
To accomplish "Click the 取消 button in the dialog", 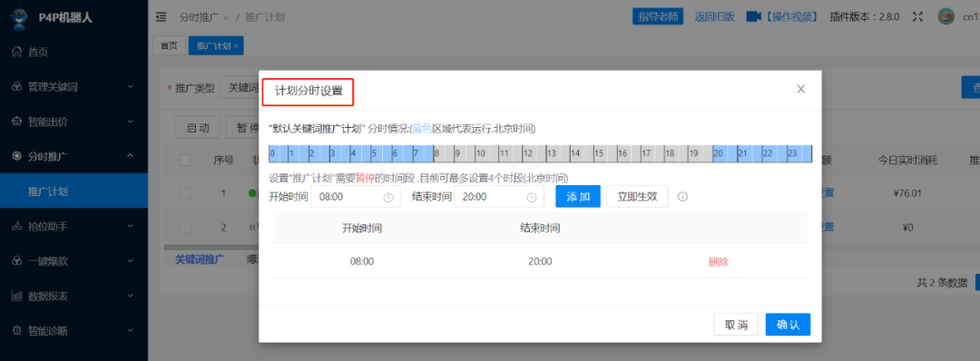I will (736, 325).
